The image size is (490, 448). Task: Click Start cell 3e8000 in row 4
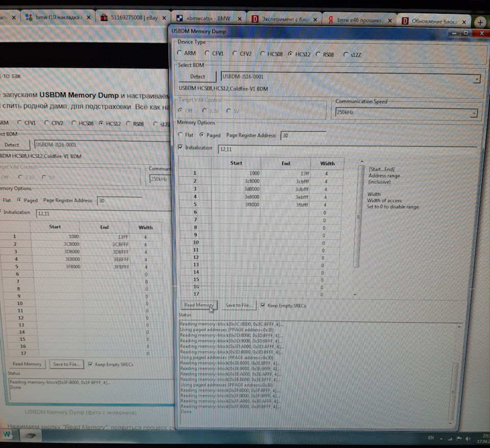click(236, 197)
